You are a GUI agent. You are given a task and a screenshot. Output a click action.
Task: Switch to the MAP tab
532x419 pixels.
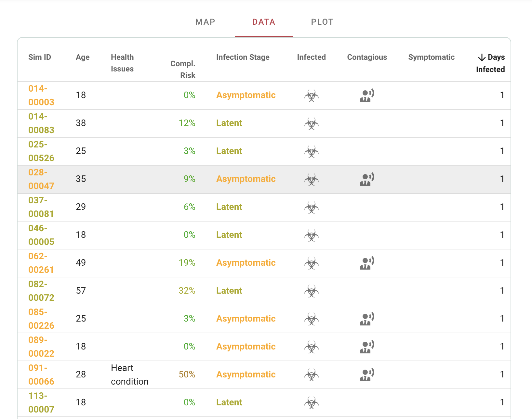click(205, 22)
